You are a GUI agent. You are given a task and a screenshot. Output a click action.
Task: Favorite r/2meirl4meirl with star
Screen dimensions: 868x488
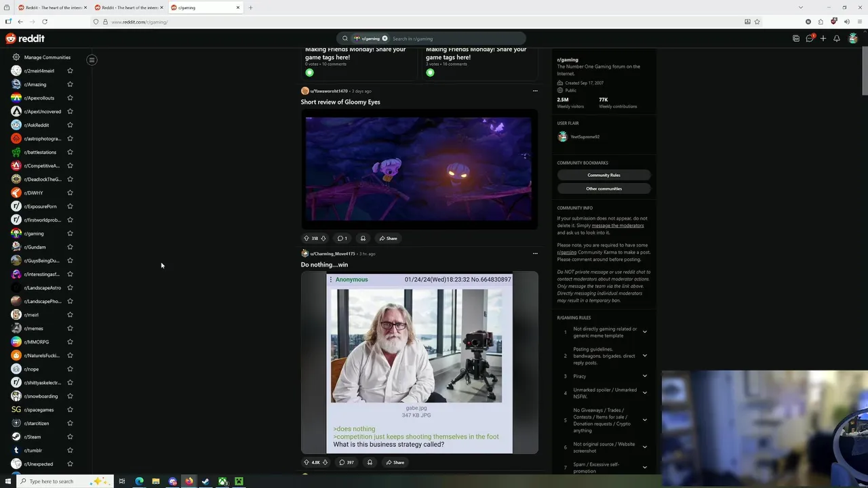[x=70, y=71]
